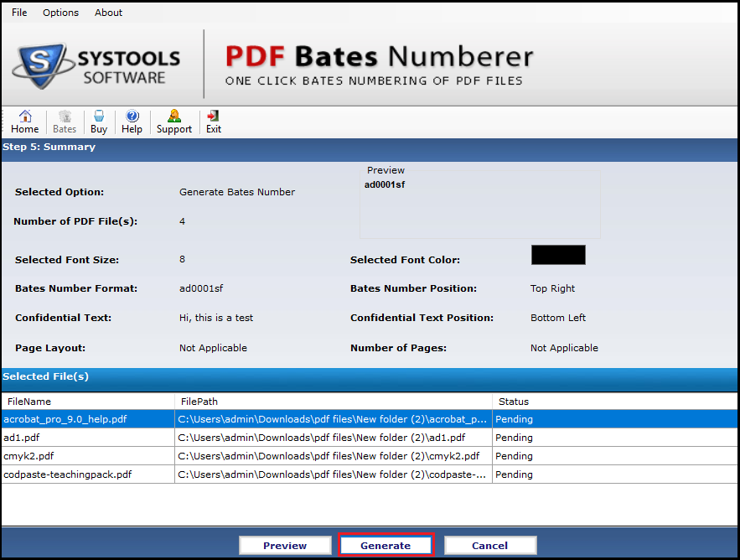Screen dimensions: 740x560
Task: Click the 'Hi, this is a test' text
Action: (x=216, y=318)
